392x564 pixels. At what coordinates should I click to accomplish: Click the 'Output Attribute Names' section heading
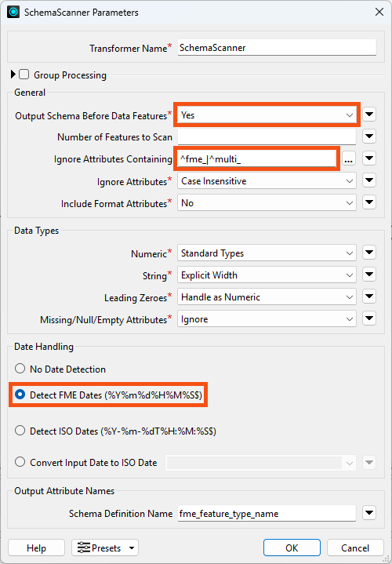click(64, 491)
